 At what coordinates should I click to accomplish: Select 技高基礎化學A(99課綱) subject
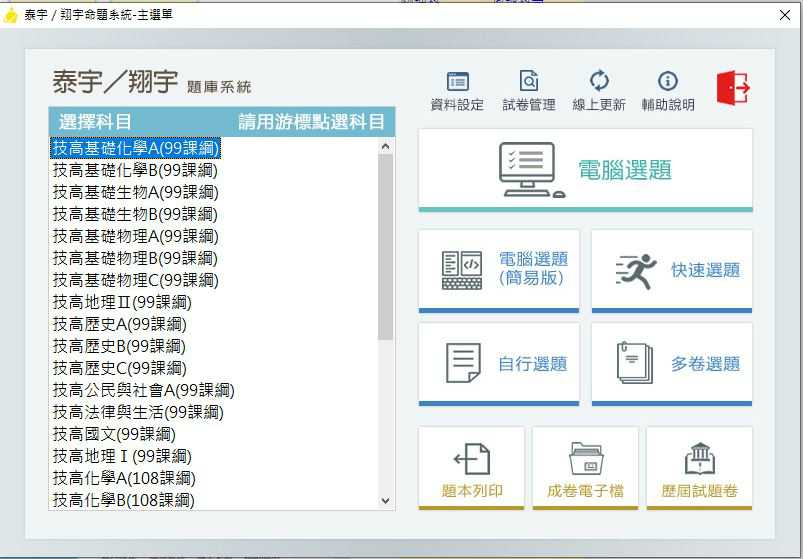(x=136, y=148)
